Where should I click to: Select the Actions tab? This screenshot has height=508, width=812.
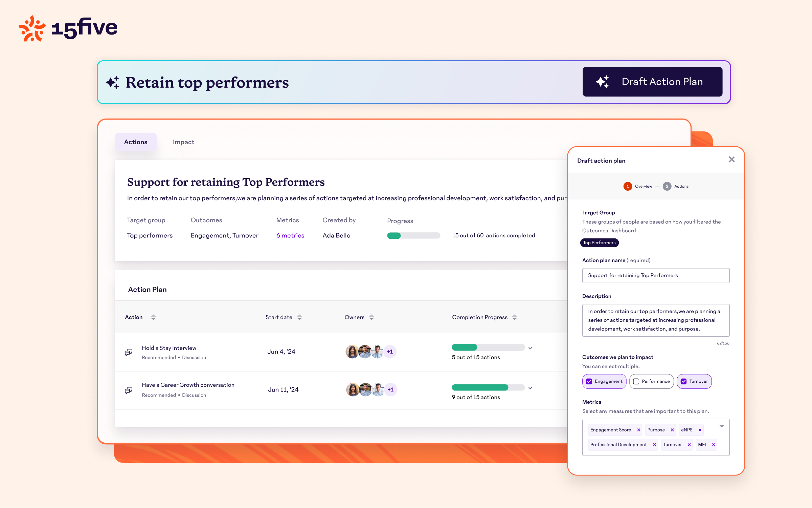[x=136, y=142]
